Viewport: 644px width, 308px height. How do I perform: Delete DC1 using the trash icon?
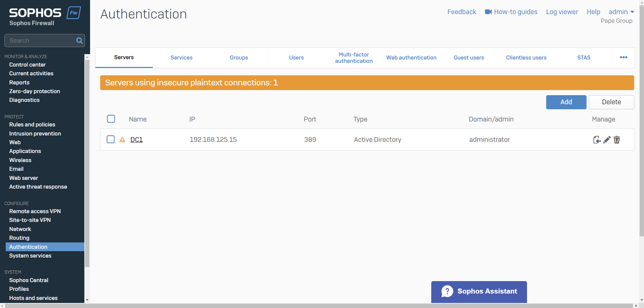[617, 140]
